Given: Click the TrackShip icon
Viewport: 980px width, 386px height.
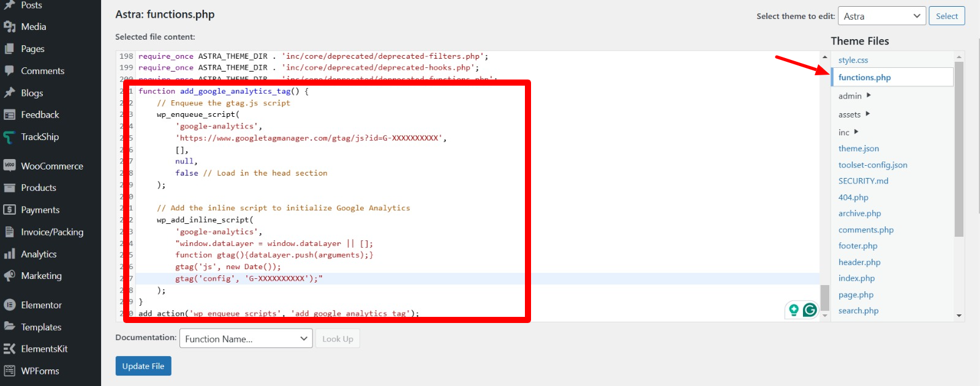Looking at the screenshot, I should click(x=9, y=137).
